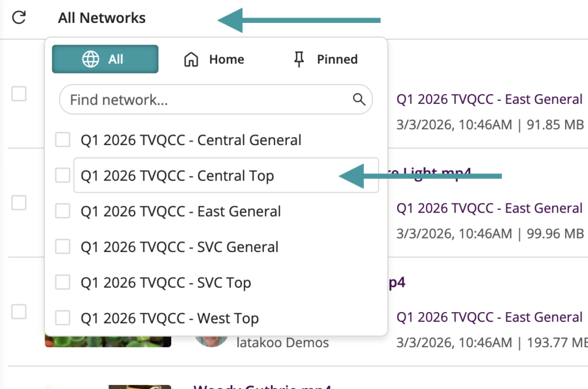Viewport: 588px width, 389px height.
Task: Click the search magnifier icon
Action: coord(359,99)
